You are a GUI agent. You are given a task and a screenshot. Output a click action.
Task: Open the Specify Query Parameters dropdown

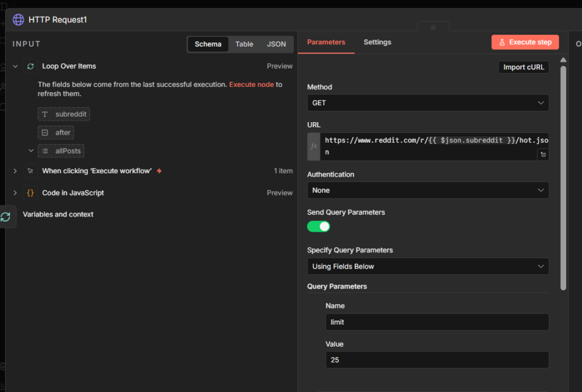[427, 266]
